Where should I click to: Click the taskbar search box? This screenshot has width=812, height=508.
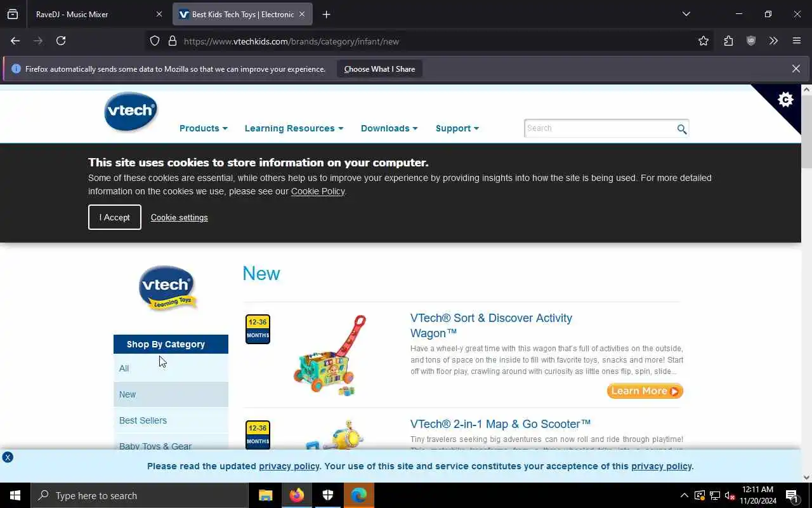click(140, 495)
